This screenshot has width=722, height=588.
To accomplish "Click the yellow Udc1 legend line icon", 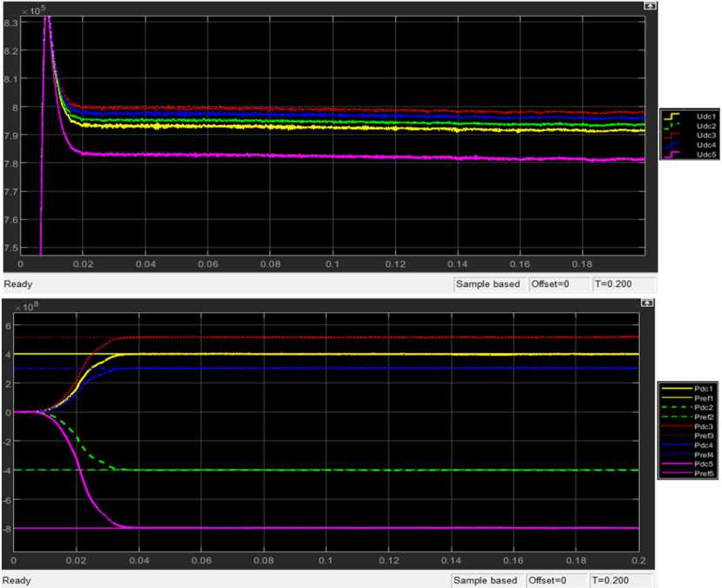I will pos(671,116).
